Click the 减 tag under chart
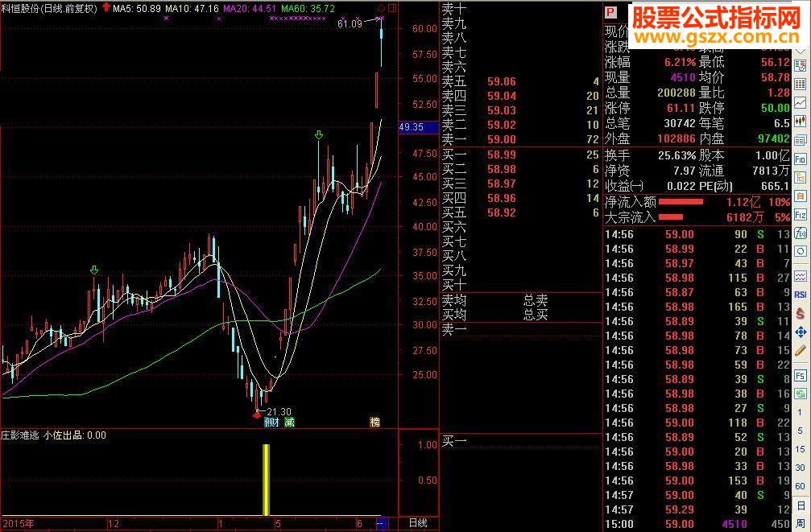The width and height of the screenshot is (811, 532). [289, 423]
